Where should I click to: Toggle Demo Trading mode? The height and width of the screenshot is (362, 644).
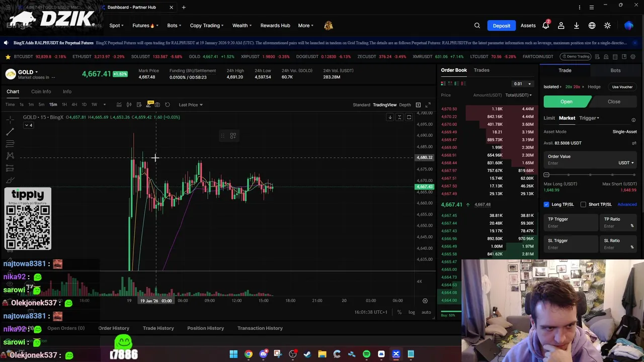coord(576,57)
